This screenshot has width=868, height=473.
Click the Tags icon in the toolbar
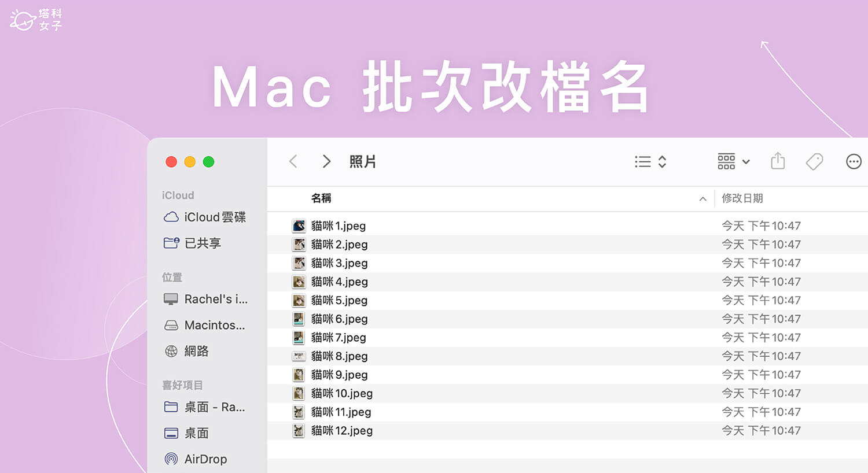815,161
